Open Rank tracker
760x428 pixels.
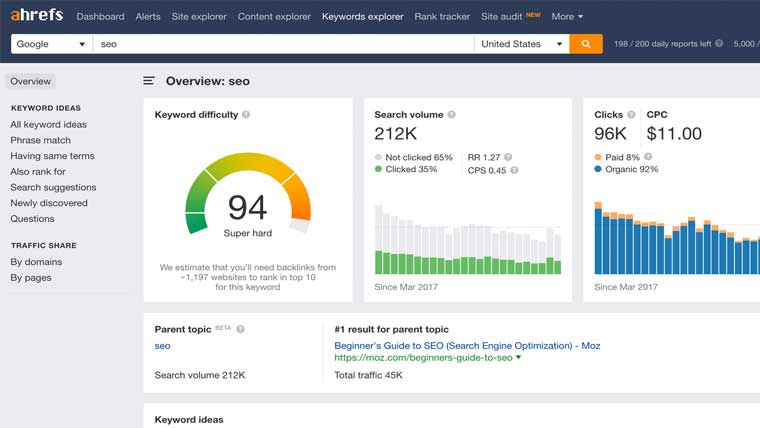442,16
